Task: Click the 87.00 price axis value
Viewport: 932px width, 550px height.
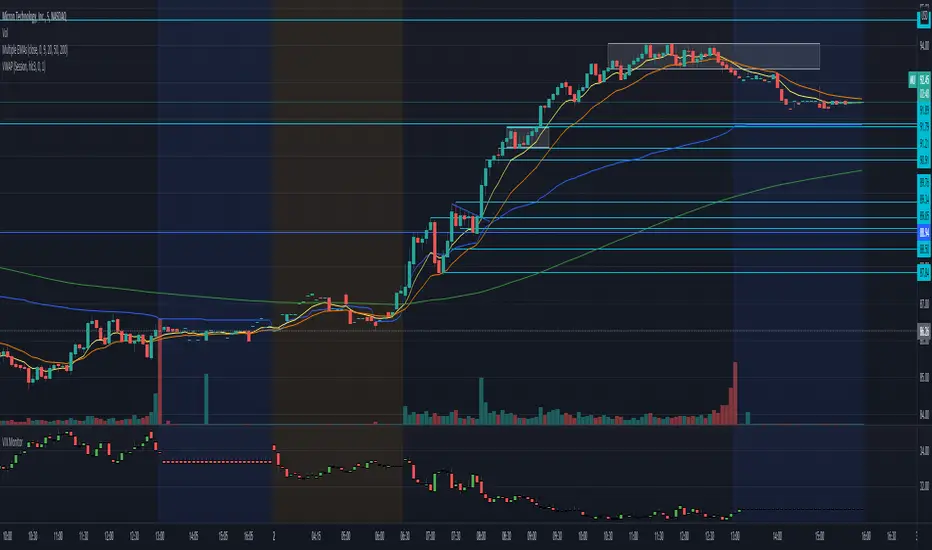Action: pos(924,304)
